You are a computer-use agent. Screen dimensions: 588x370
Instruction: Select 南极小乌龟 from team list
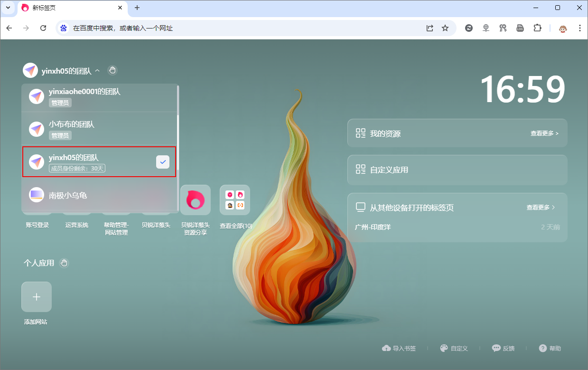tap(68, 195)
